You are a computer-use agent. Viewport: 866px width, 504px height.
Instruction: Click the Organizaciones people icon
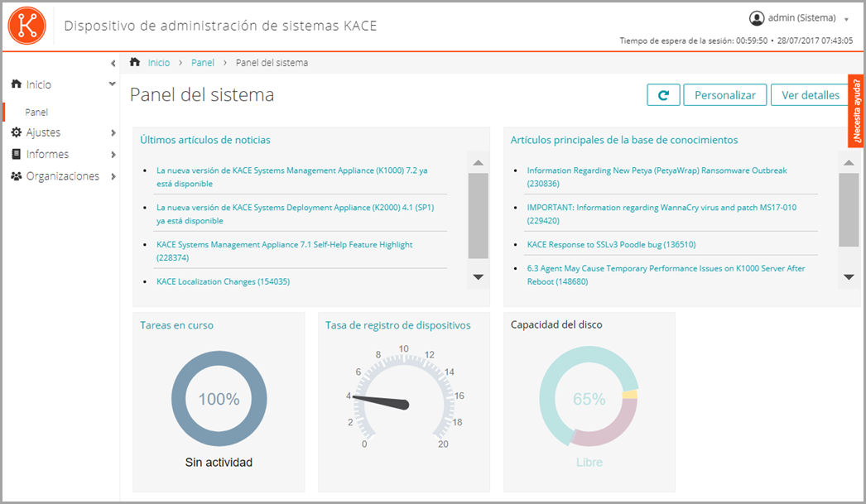click(x=15, y=175)
